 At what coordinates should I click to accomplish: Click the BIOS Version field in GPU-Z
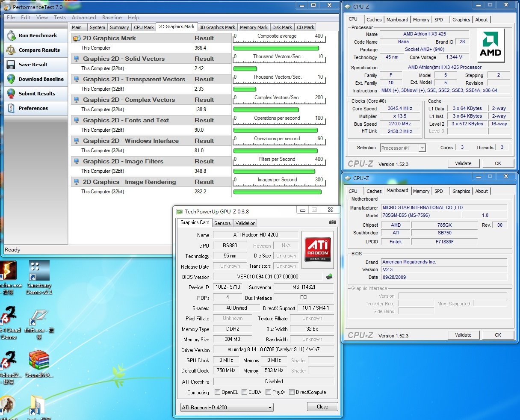point(268,277)
